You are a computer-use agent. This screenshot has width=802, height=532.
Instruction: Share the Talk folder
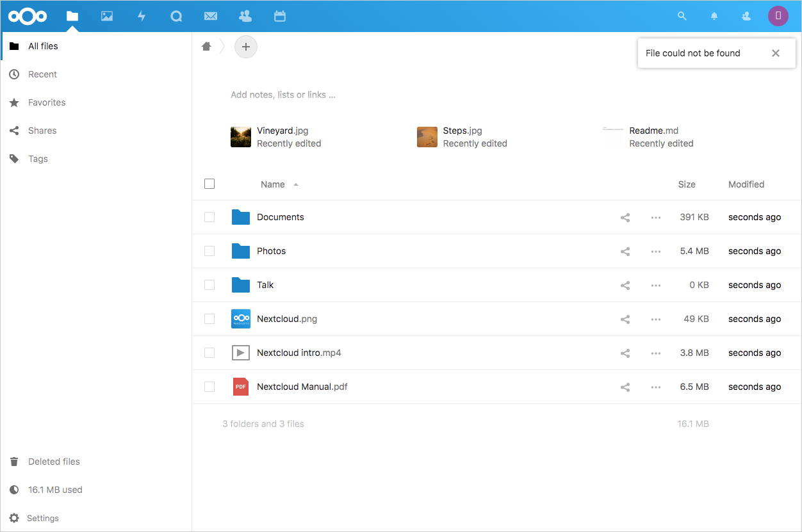pyautogui.click(x=625, y=286)
